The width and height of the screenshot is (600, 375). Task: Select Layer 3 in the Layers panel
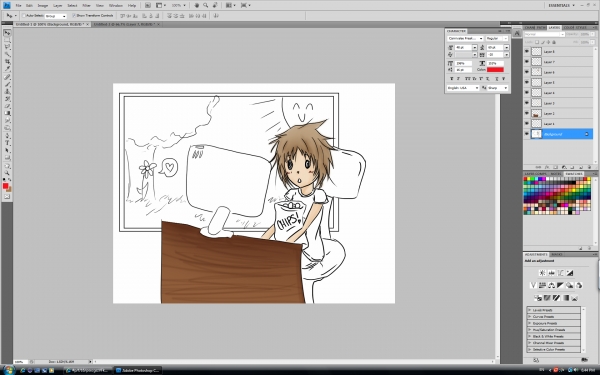558,103
